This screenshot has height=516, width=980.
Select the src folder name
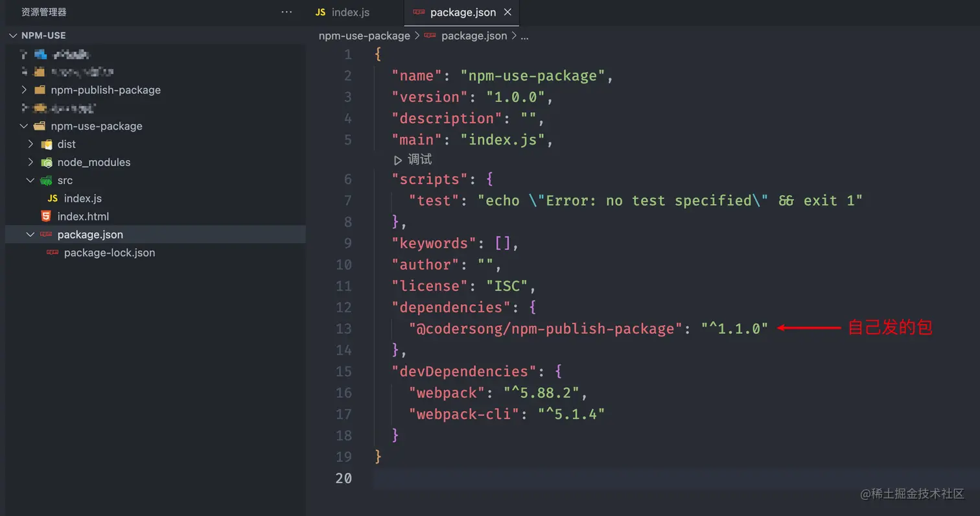(65, 180)
